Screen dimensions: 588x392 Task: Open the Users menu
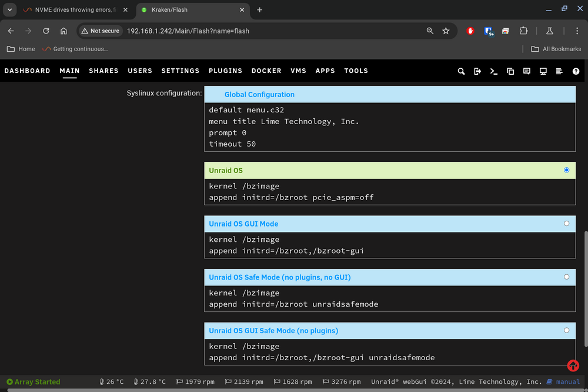pos(140,71)
